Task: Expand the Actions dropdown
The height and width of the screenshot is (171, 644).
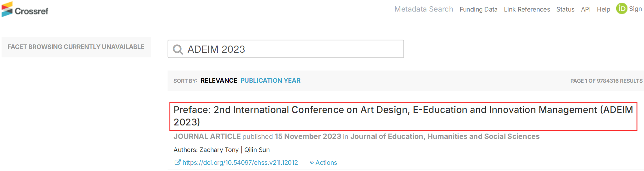Action: [324, 163]
